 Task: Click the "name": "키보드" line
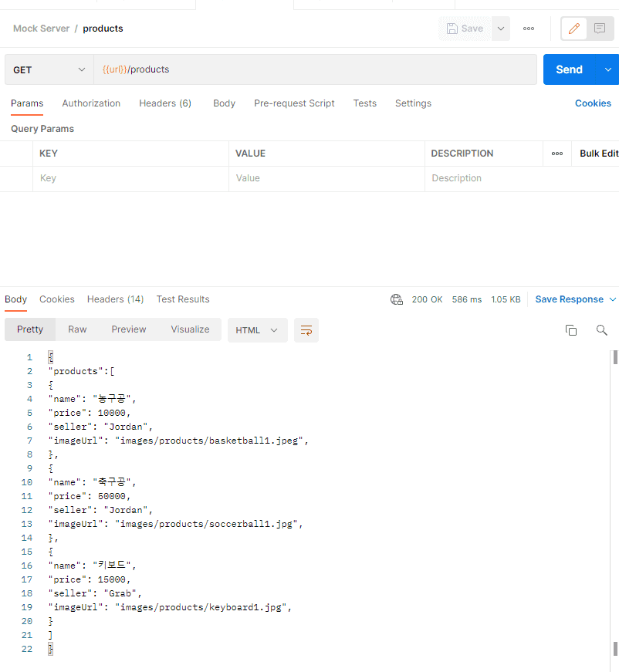92,566
